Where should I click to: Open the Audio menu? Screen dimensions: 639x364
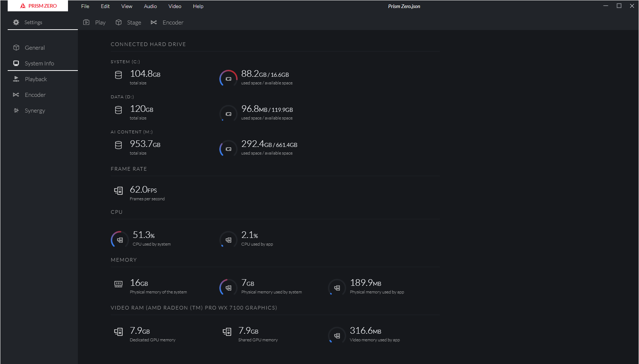[150, 6]
